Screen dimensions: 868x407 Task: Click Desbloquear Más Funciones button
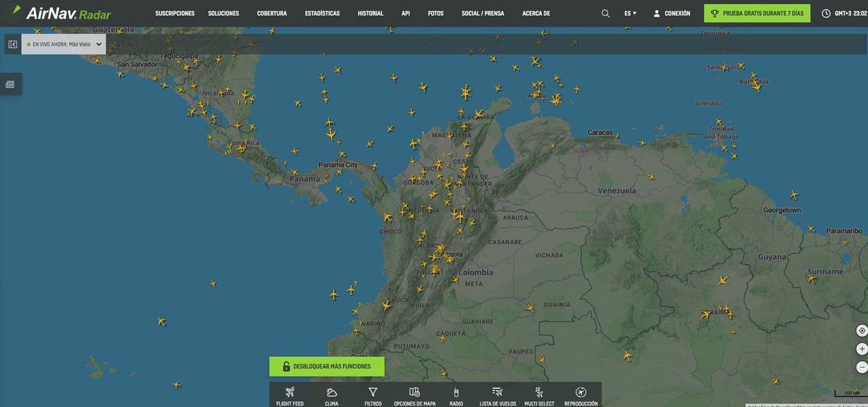(x=327, y=366)
